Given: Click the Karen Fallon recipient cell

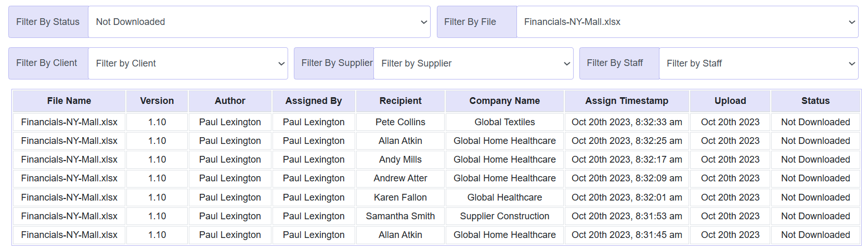Looking at the screenshot, I should (x=400, y=197).
